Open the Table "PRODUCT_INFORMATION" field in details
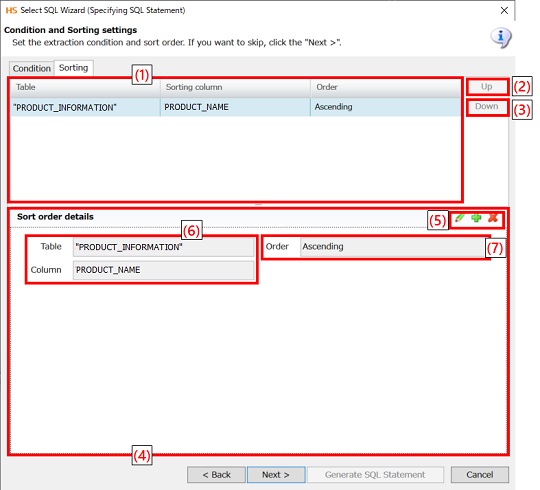This screenshot has width=540, height=490. [x=164, y=247]
